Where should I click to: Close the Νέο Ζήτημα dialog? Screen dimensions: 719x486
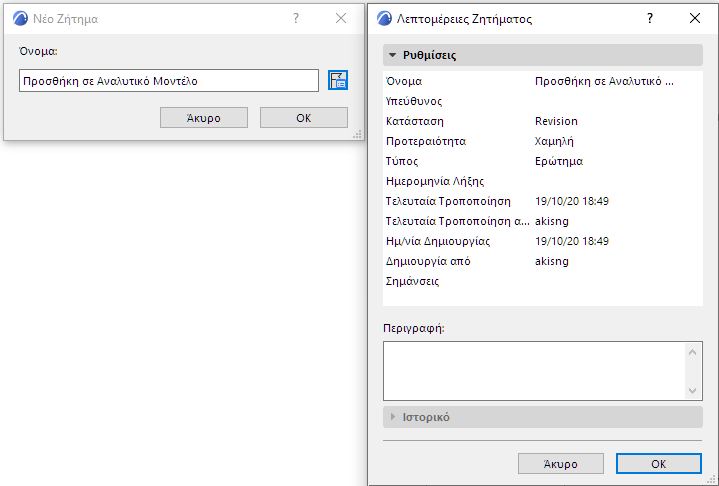(x=341, y=18)
